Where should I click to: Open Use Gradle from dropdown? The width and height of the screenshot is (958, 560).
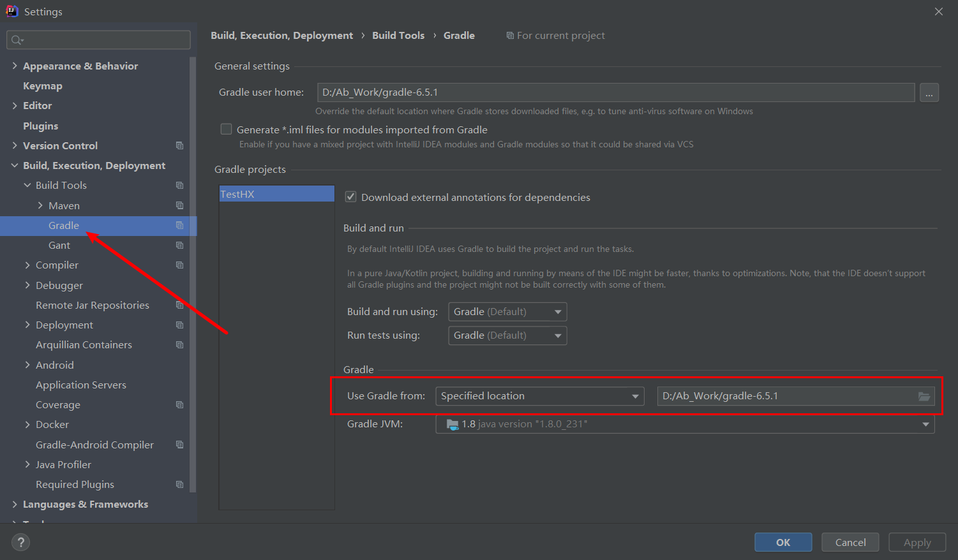[540, 396]
